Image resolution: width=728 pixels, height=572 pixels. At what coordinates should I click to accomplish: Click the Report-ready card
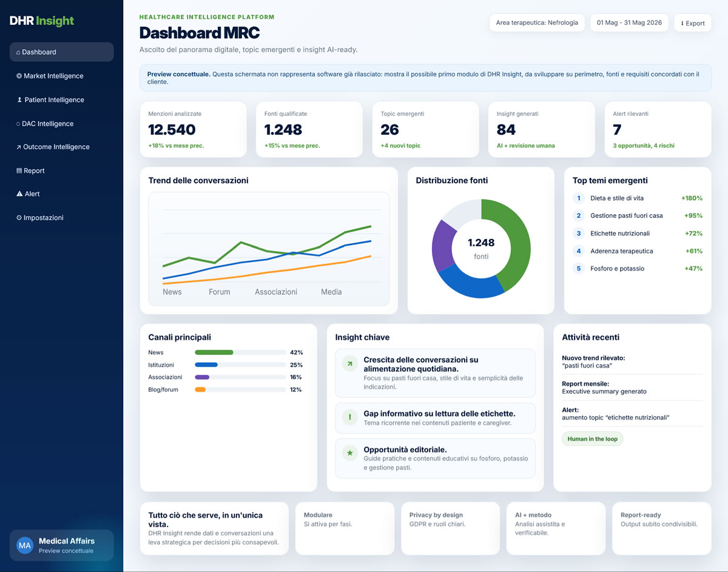tap(662, 528)
